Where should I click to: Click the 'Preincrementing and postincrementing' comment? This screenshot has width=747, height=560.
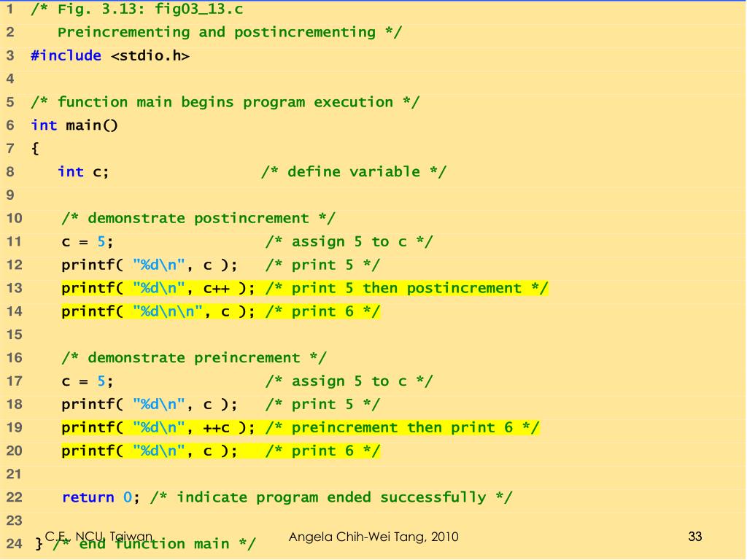230,32
